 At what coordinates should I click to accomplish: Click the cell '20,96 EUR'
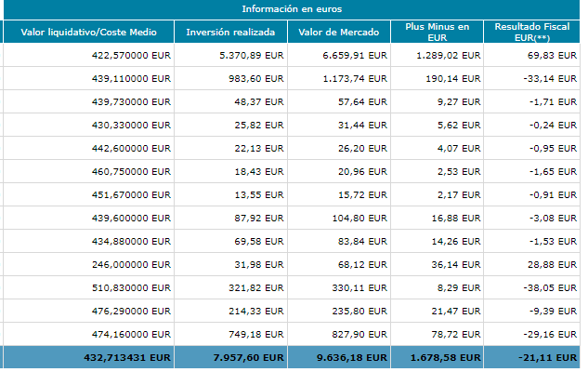(x=339, y=171)
